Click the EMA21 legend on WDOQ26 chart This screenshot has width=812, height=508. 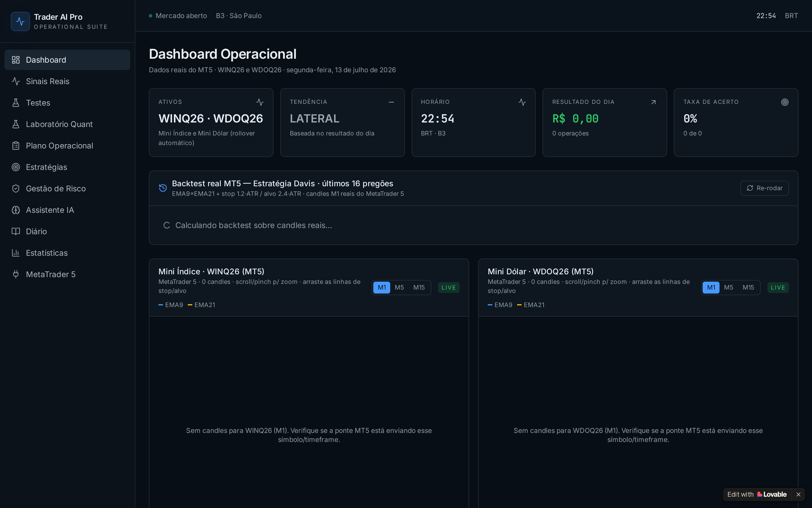coord(531,305)
